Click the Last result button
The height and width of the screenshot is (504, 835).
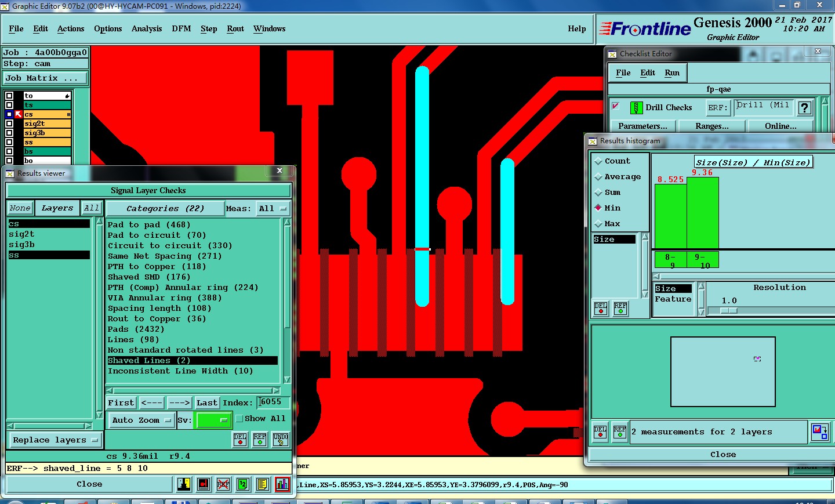click(x=207, y=403)
